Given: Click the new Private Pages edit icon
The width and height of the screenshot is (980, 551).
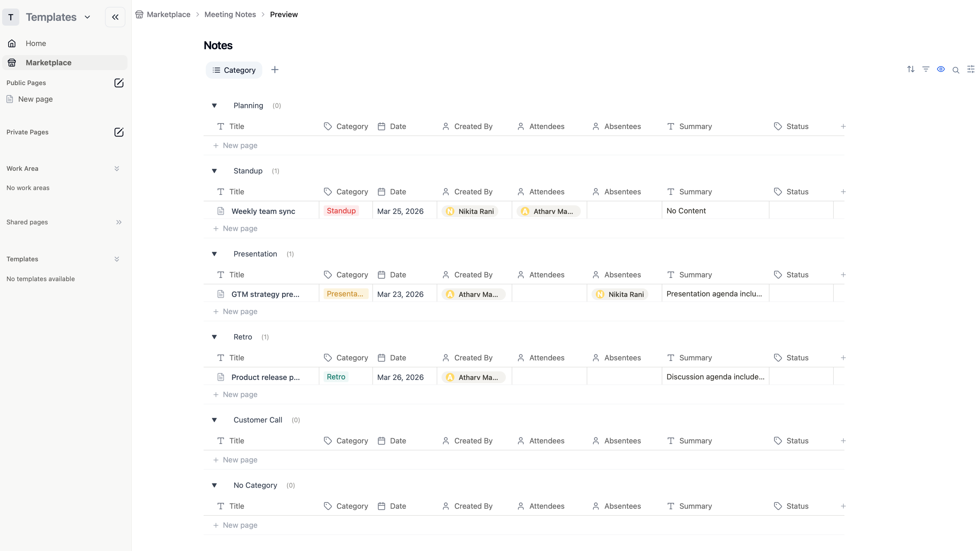Looking at the screenshot, I should click(x=119, y=132).
